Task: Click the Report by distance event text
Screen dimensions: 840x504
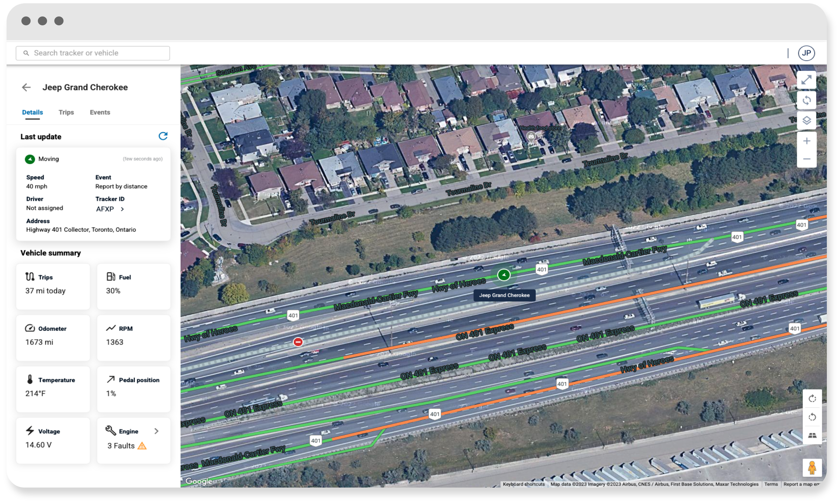Action: (x=121, y=187)
